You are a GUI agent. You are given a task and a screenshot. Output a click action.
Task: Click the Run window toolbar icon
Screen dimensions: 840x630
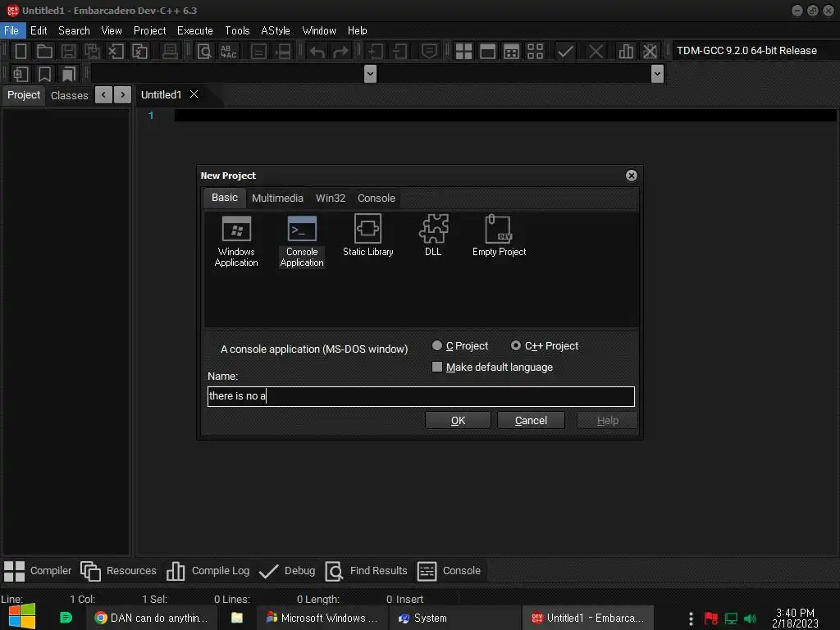(x=487, y=52)
